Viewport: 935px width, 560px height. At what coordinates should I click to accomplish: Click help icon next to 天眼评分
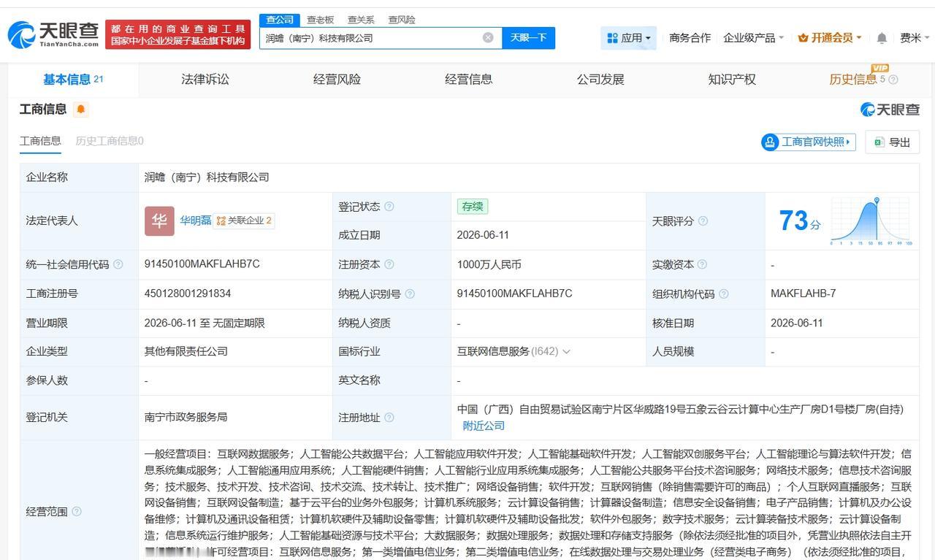(703, 221)
